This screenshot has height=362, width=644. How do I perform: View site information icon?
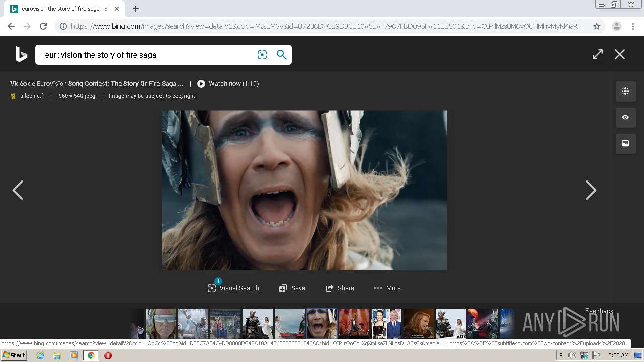tap(63, 26)
